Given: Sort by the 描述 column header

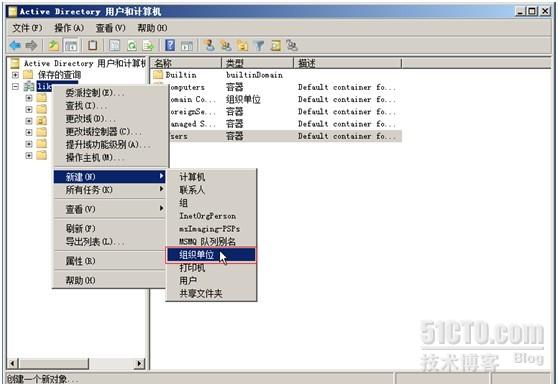Looking at the screenshot, I should pos(347,63).
